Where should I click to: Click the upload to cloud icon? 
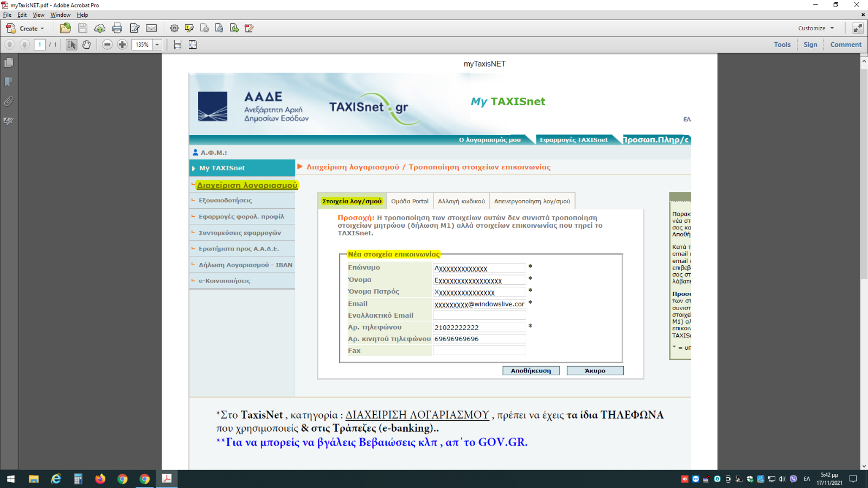click(x=100, y=28)
